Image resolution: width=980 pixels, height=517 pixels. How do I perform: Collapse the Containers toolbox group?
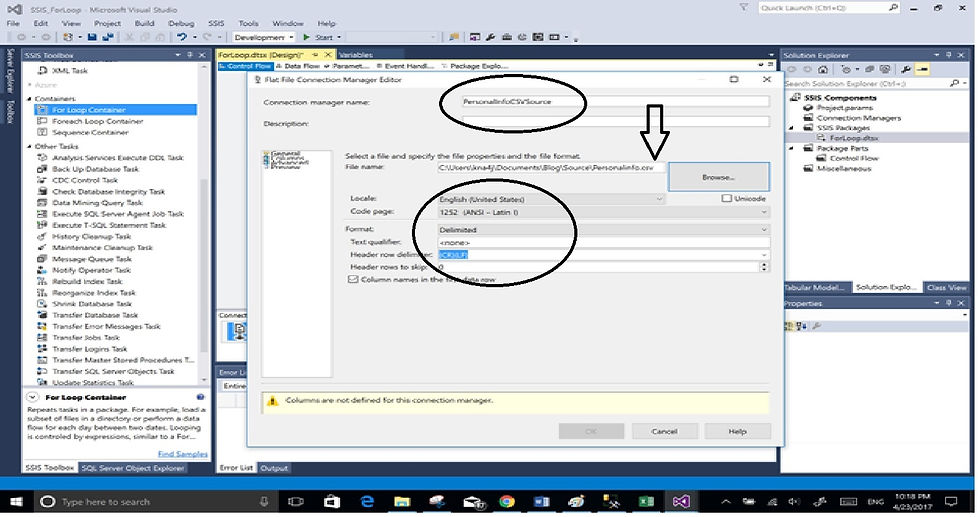[x=29, y=99]
